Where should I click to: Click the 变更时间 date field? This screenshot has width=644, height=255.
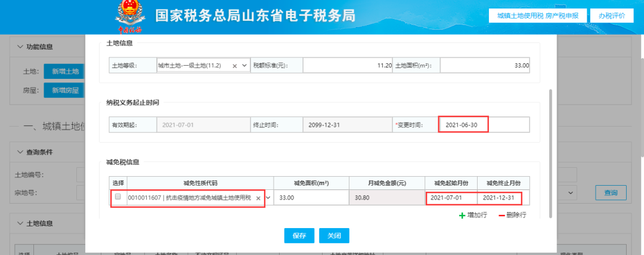484,125
